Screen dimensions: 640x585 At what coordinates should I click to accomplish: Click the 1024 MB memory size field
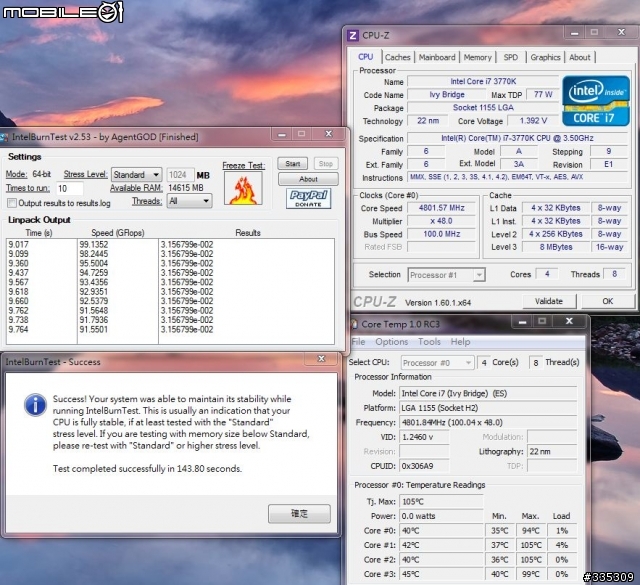click(x=180, y=175)
